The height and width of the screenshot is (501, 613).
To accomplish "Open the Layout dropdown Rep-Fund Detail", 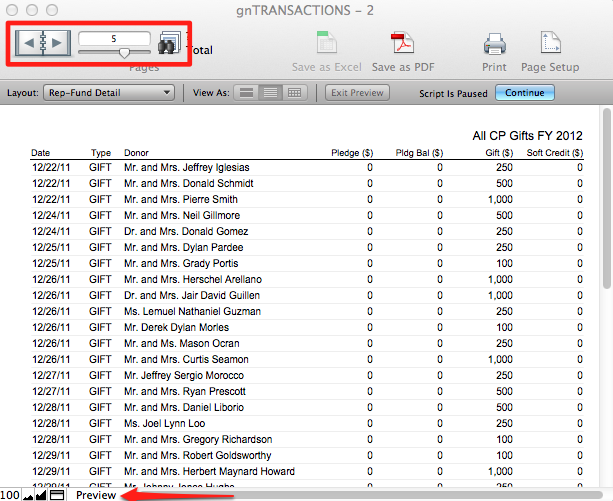I will pyautogui.click(x=109, y=92).
